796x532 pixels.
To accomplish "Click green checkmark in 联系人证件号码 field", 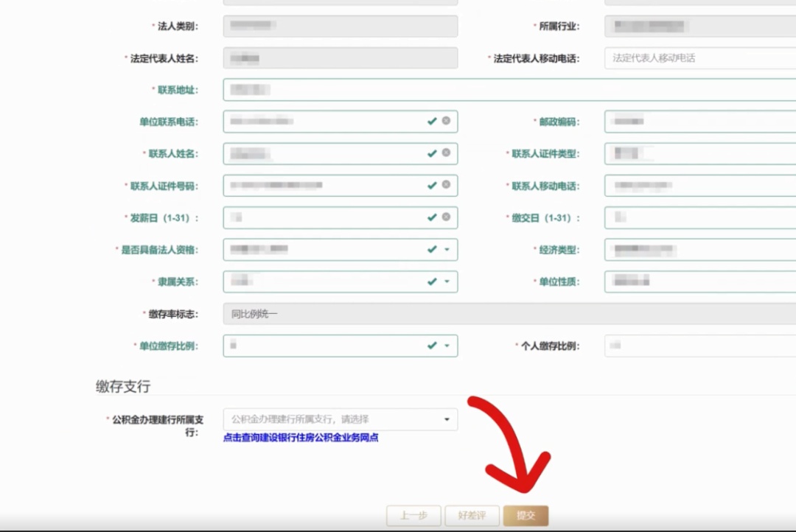I will point(432,185).
